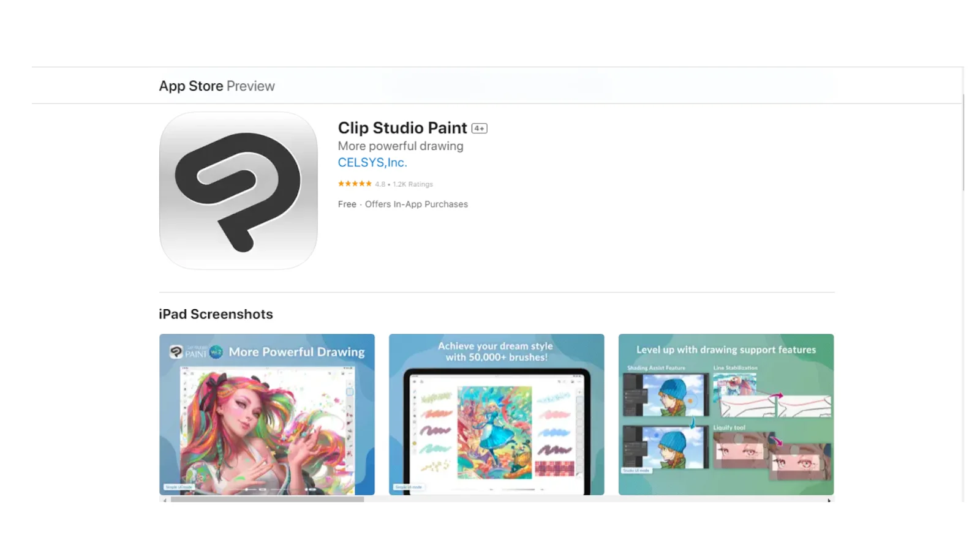
Task: Click the Ver.2 badge in first screenshot
Action: tap(216, 352)
